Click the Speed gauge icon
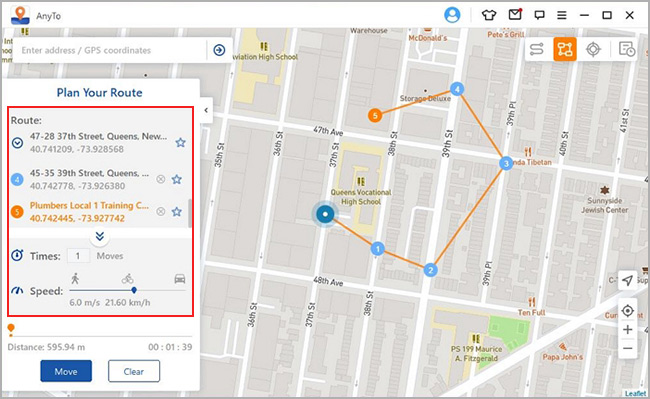The image size is (650, 399). 17,290
